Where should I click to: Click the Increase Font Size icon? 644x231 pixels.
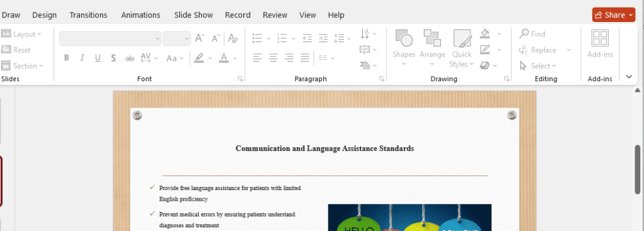pyautogui.click(x=199, y=38)
